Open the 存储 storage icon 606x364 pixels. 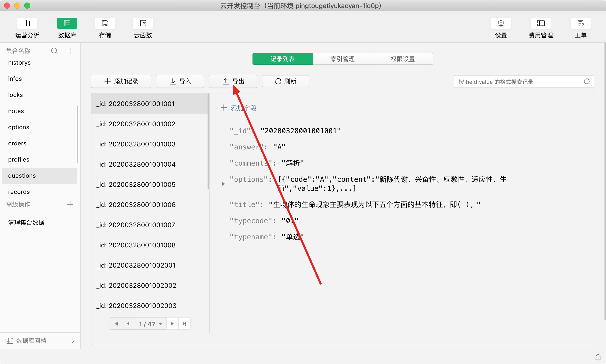(x=105, y=23)
